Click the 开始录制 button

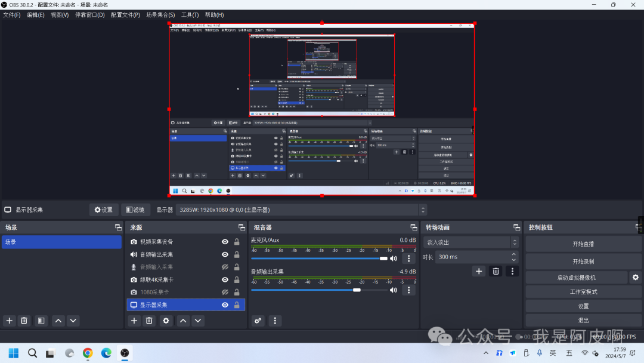[x=583, y=262]
